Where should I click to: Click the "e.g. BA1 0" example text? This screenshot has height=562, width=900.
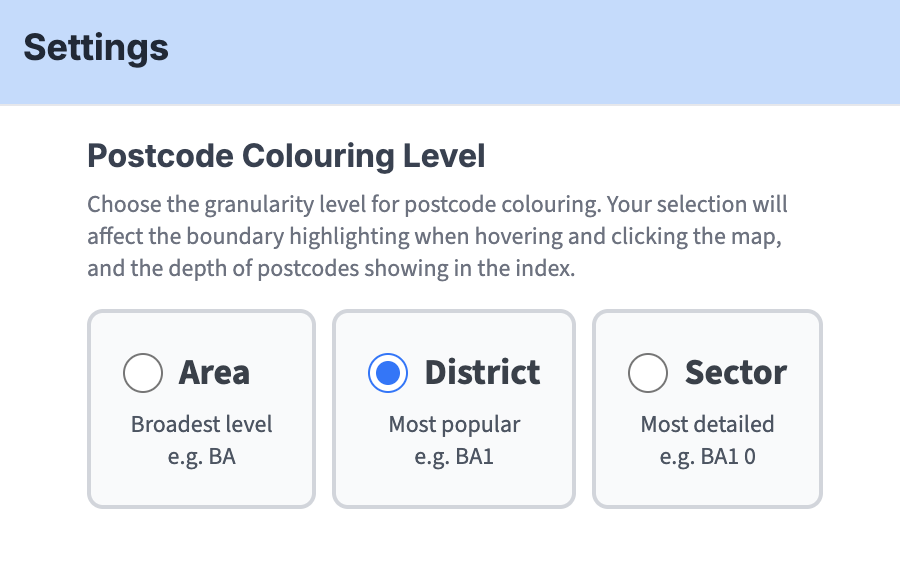(707, 457)
